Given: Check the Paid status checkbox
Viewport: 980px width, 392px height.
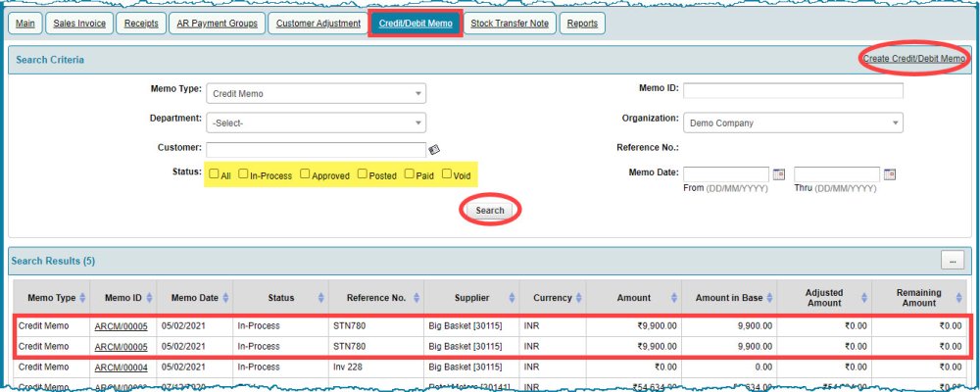Looking at the screenshot, I should pos(409,173).
